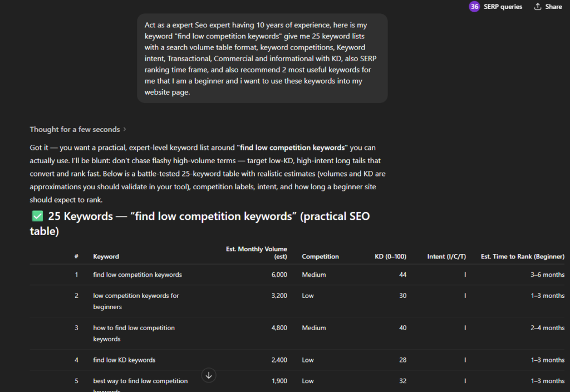Select the user prompt message bubble
This screenshot has height=392, width=570.
pyautogui.click(x=262, y=58)
